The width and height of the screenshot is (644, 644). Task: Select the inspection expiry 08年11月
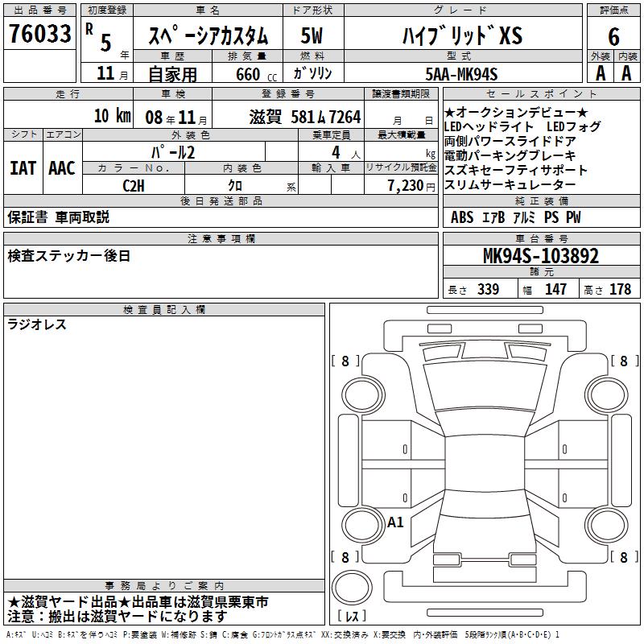pyautogui.click(x=176, y=118)
